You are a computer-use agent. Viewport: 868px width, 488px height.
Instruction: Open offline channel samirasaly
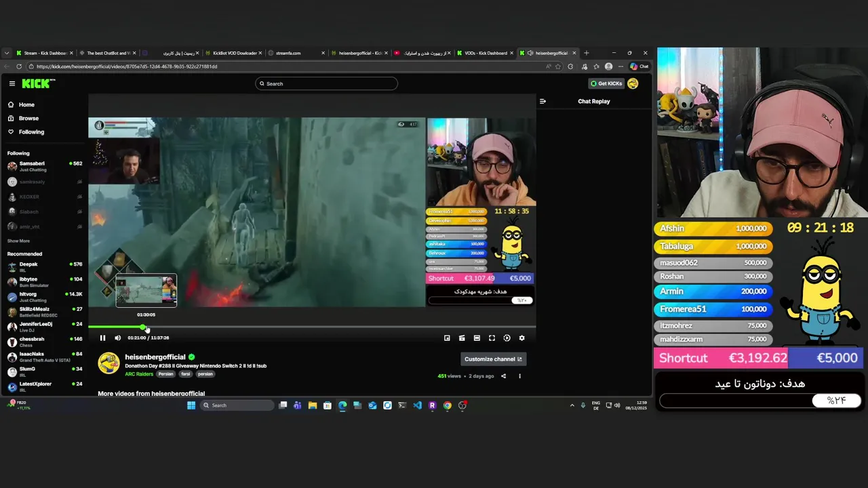(x=45, y=182)
